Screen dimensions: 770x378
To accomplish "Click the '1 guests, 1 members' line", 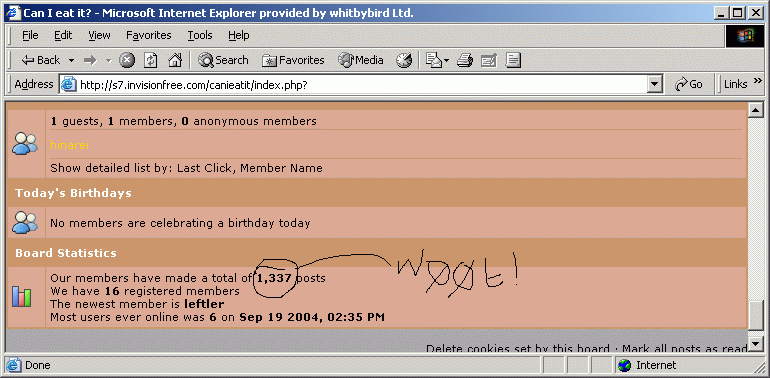I will (183, 121).
